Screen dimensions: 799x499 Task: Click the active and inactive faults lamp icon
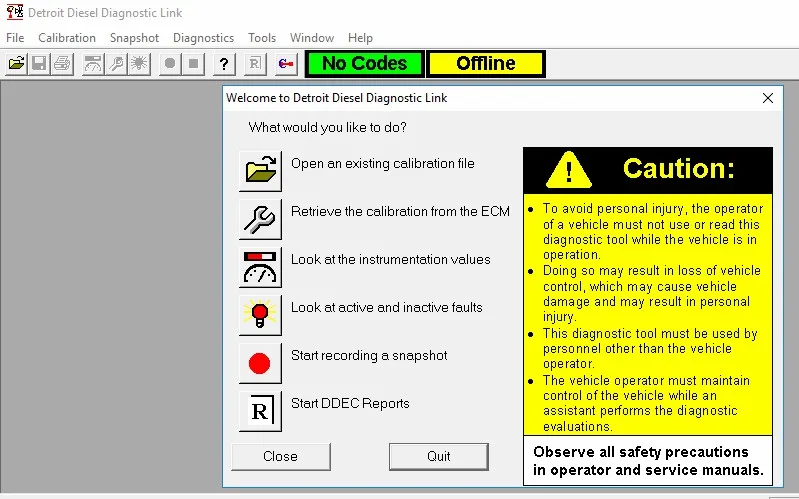tap(260, 314)
